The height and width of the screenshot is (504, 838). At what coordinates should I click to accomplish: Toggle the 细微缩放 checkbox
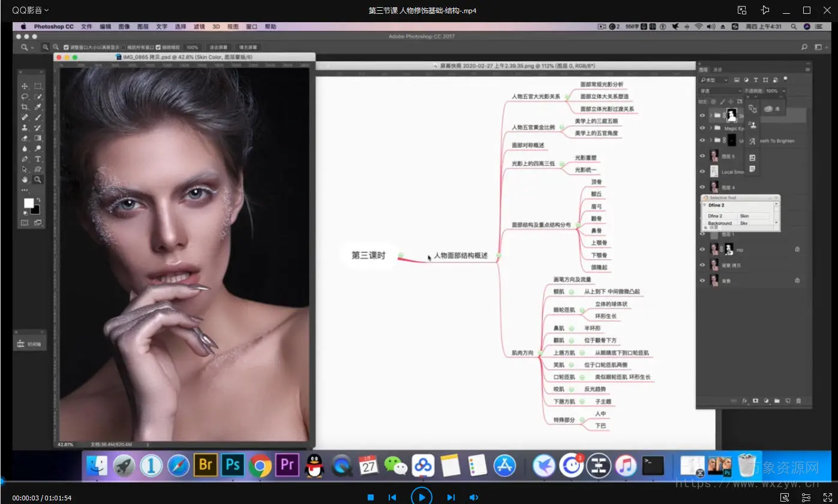(x=158, y=47)
